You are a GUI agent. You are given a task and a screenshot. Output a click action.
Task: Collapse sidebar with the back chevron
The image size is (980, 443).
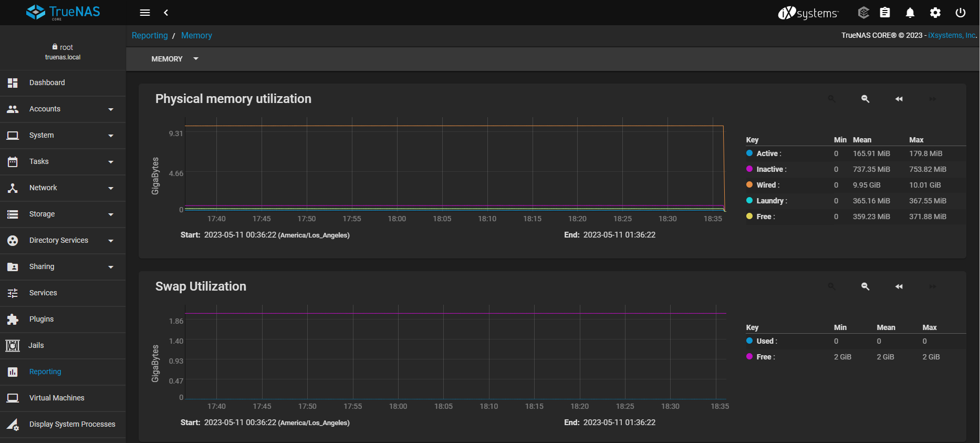click(x=166, y=13)
